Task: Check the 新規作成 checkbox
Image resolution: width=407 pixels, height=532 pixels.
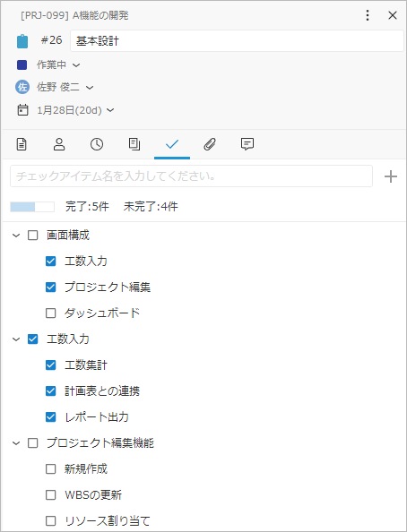Action: click(50, 469)
